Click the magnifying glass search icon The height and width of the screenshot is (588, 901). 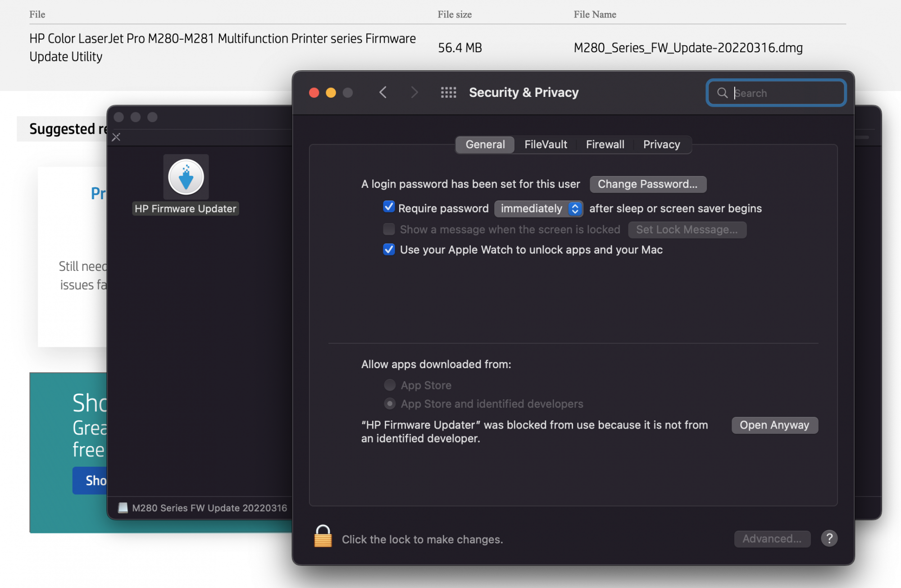(x=722, y=93)
